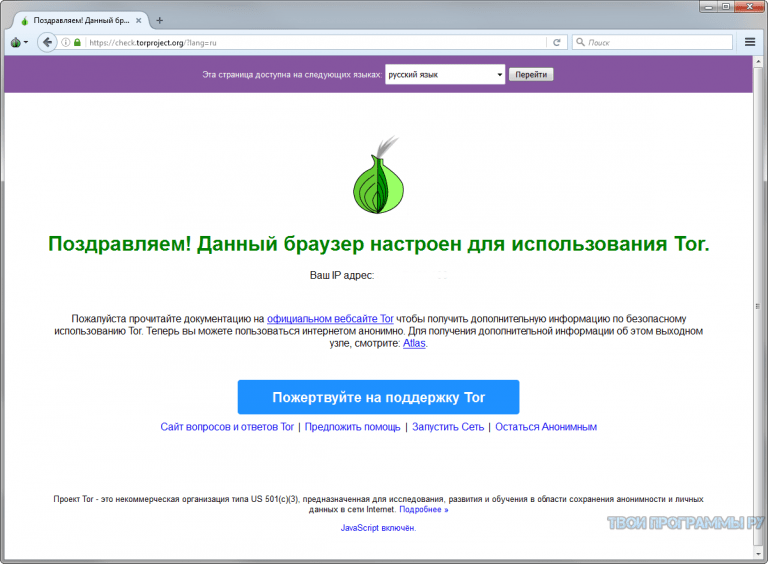Image resolution: width=768 pixels, height=564 pixels.
Task: Click the JavaScript включён link
Action: (x=378, y=528)
